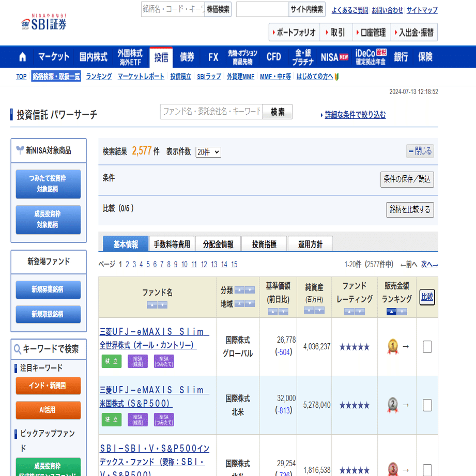476x476 pixels.
Task: Sort fund name descending arrow
Action: pyautogui.click(x=162, y=305)
